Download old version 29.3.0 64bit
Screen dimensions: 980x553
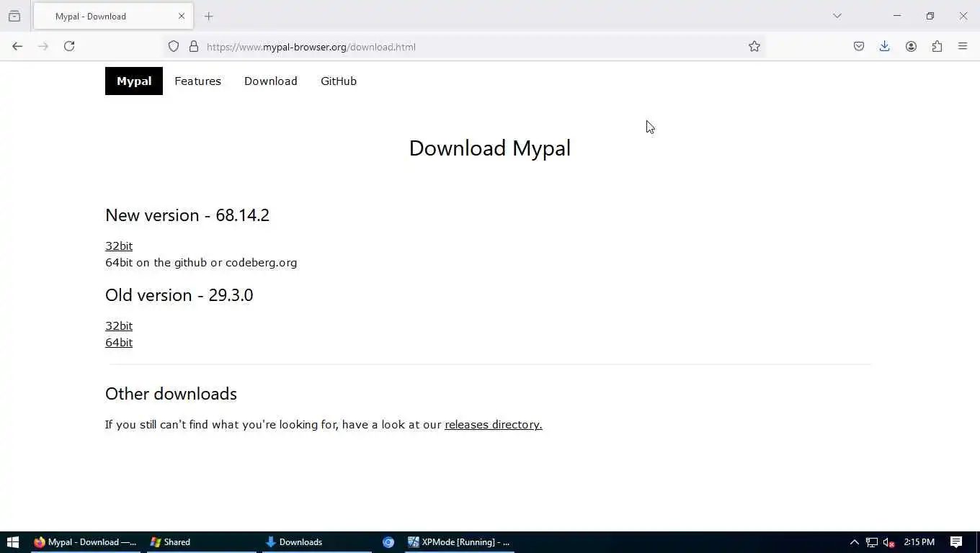(x=119, y=343)
